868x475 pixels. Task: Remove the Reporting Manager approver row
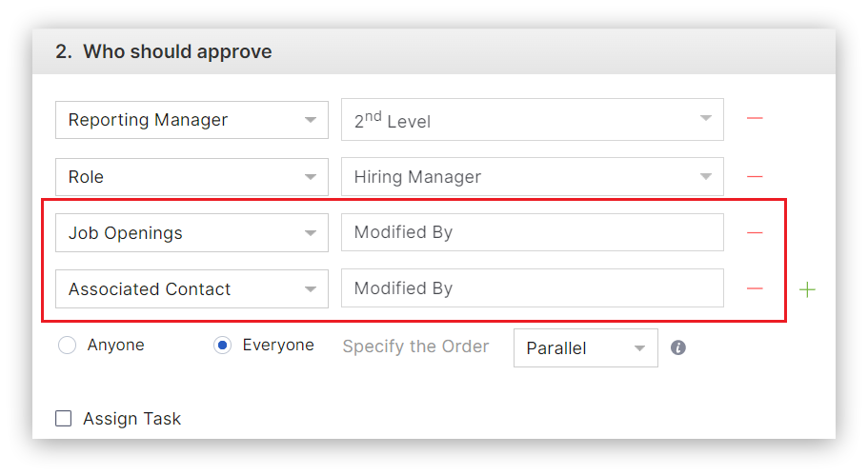coord(755,119)
